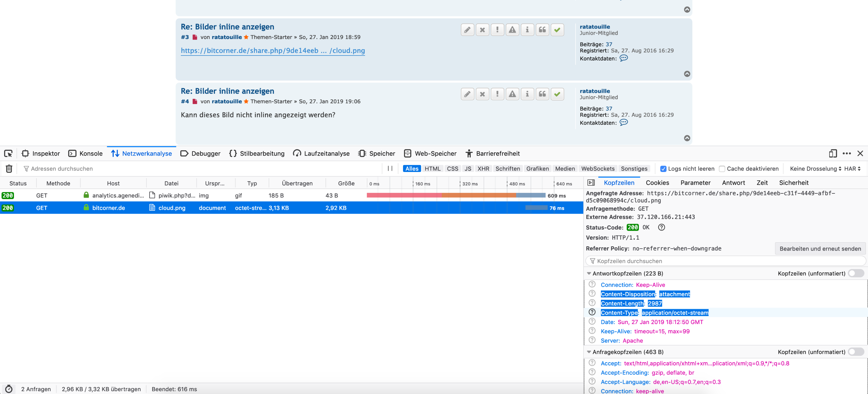Toggle responsive design mode icon
Screen dimensions: 868x394
(833, 153)
